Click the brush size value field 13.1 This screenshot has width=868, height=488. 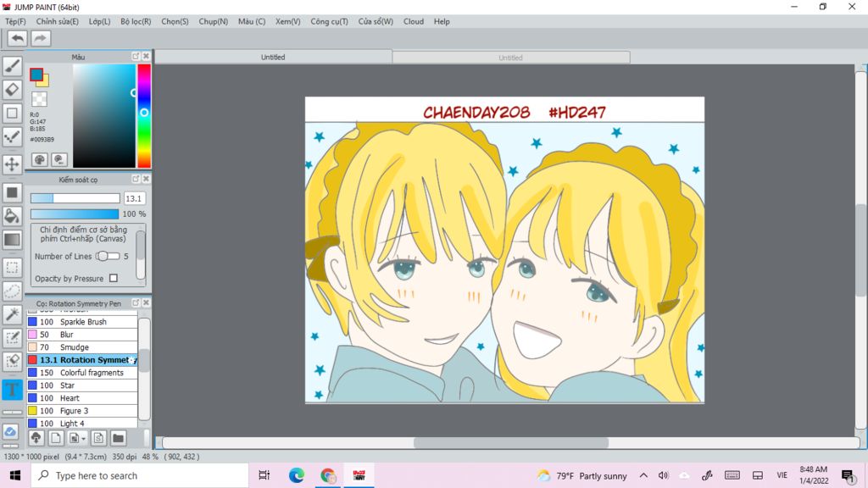(134, 198)
